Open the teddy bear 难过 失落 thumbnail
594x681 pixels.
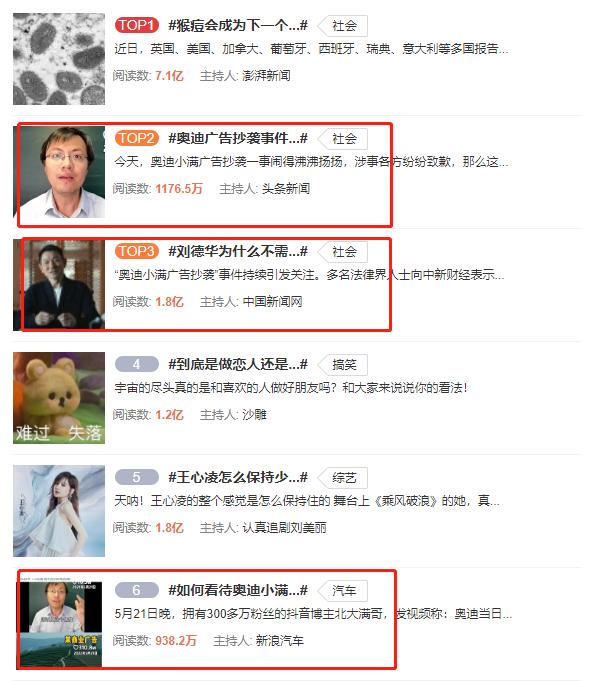(x=59, y=398)
